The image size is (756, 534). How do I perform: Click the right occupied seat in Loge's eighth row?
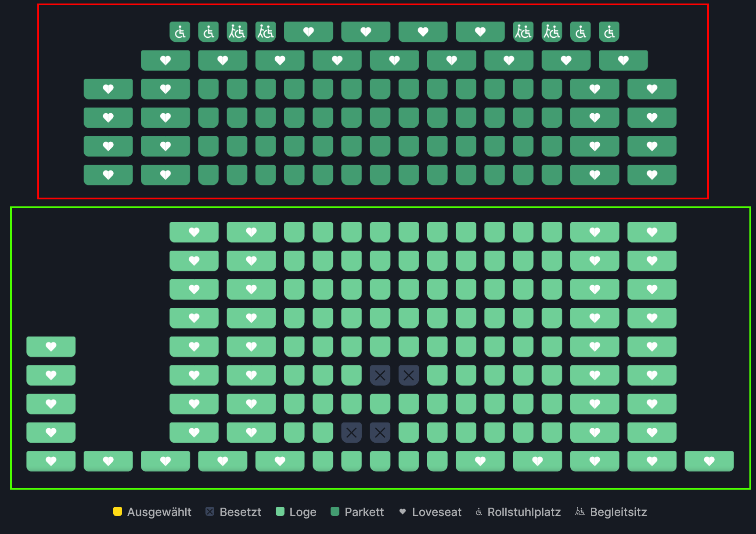pyautogui.click(x=380, y=433)
